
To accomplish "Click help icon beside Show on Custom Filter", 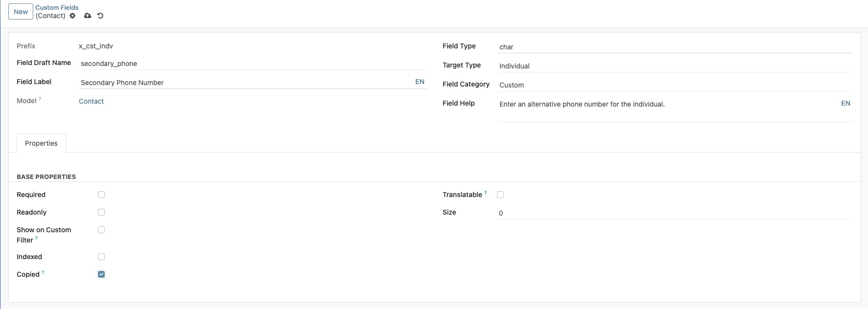I will pyautogui.click(x=36, y=239).
